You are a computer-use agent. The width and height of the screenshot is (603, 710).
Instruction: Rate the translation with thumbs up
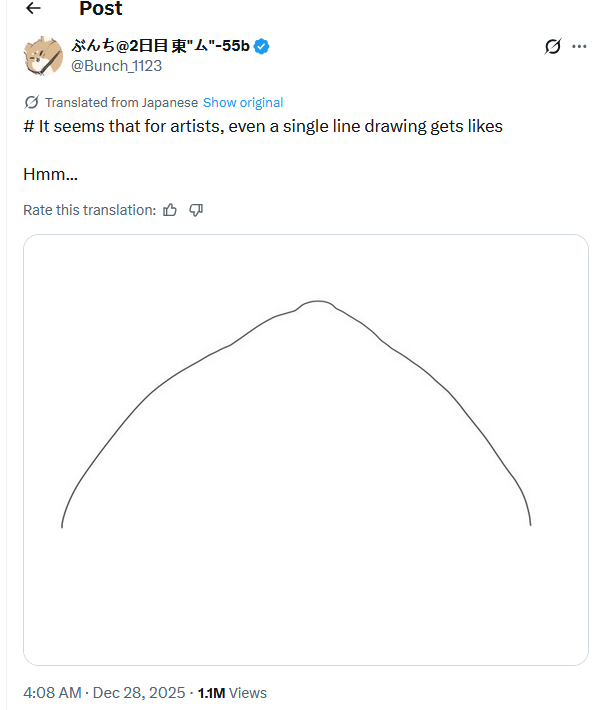click(170, 210)
